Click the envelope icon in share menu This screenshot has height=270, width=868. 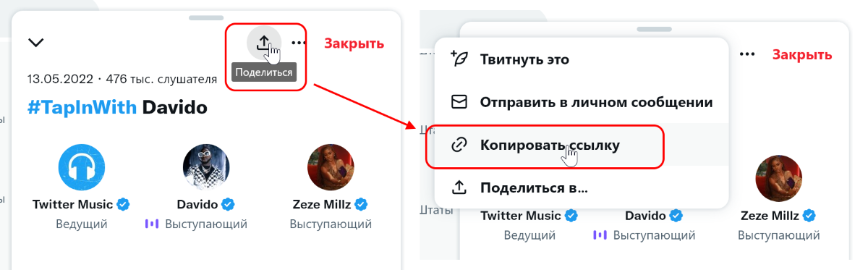pos(459,102)
